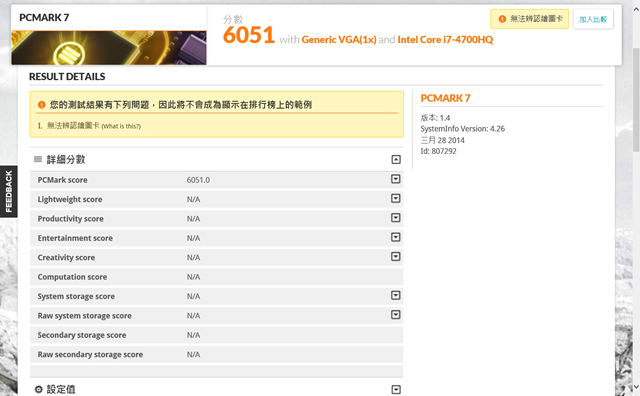Click the gear icon beside 設定值
Screen dimensions: 640x396
(38, 389)
